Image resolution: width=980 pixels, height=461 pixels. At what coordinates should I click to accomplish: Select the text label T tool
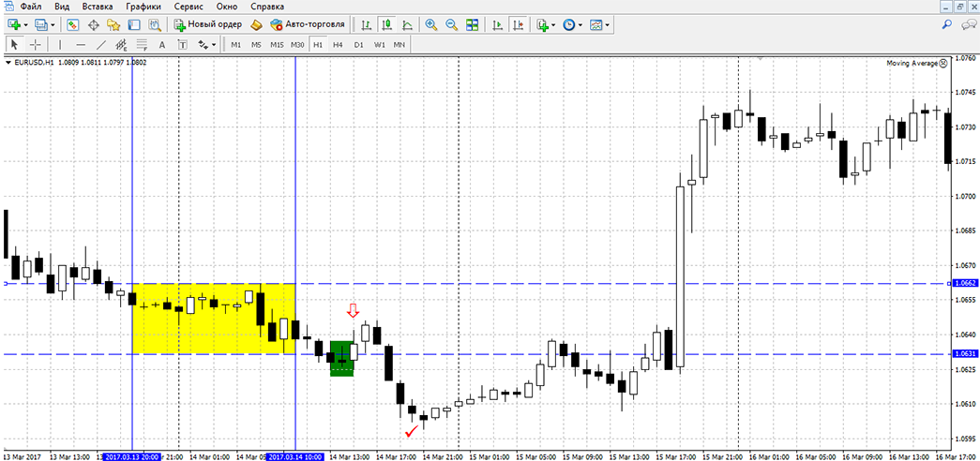(182, 44)
